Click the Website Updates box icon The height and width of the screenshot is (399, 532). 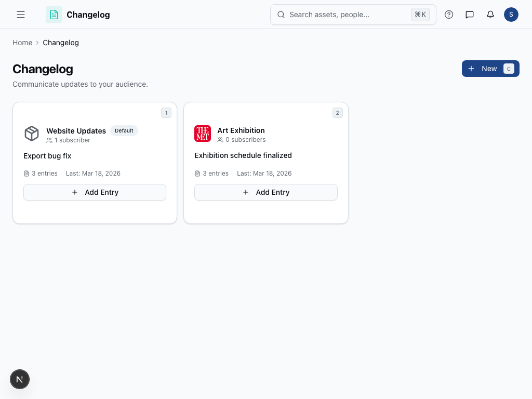coord(32,134)
